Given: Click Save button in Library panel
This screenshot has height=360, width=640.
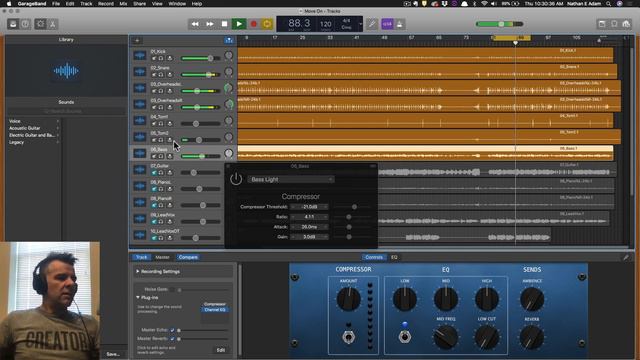Looking at the screenshot, I should point(113,354).
